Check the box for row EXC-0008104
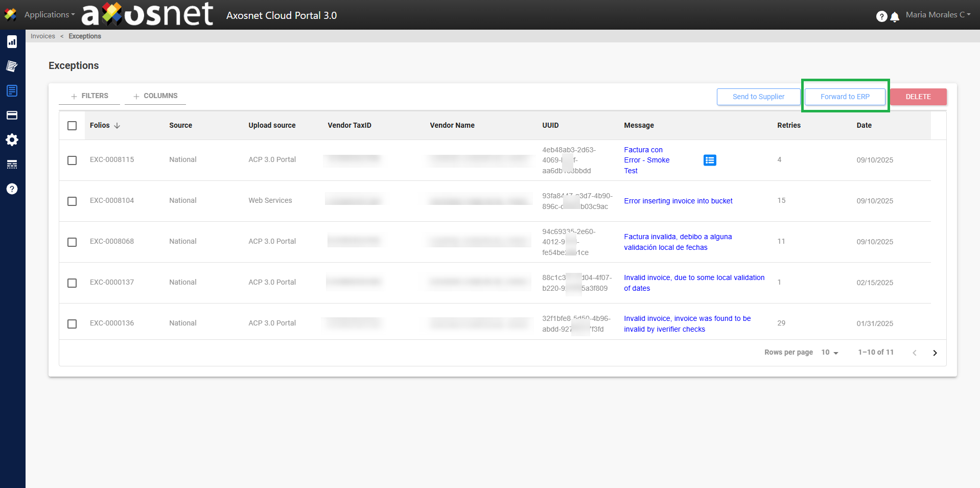 click(72, 201)
